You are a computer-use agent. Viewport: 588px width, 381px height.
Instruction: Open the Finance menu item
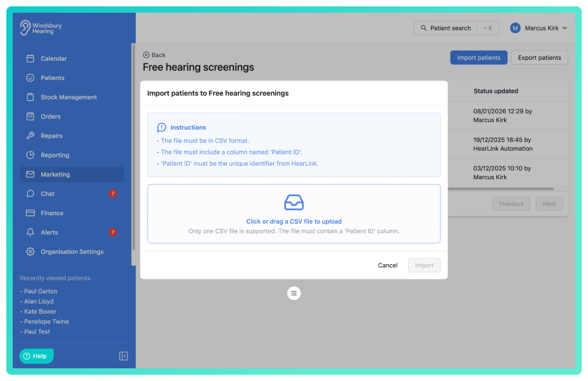click(x=72, y=213)
